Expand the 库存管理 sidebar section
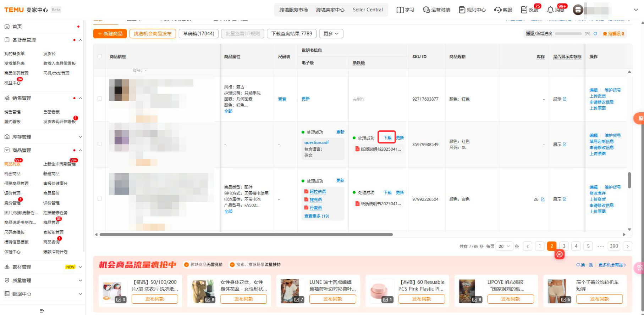The height and width of the screenshot is (315, 644). click(x=80, y=137)
